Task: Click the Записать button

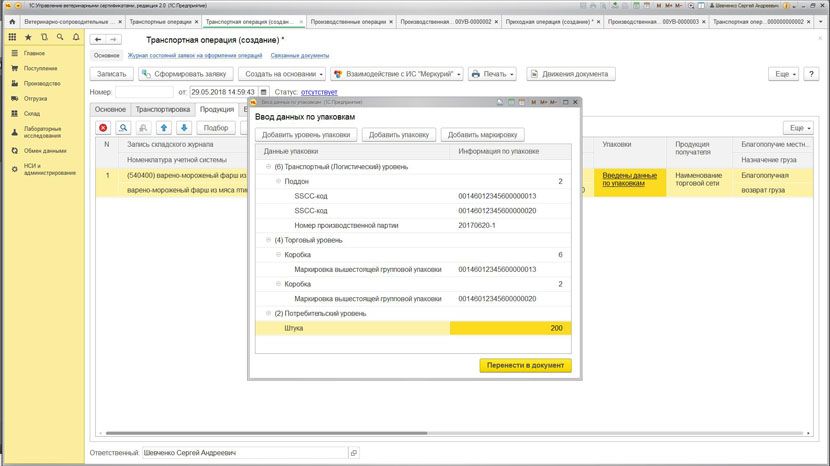Action: click(x=111, y=74)
